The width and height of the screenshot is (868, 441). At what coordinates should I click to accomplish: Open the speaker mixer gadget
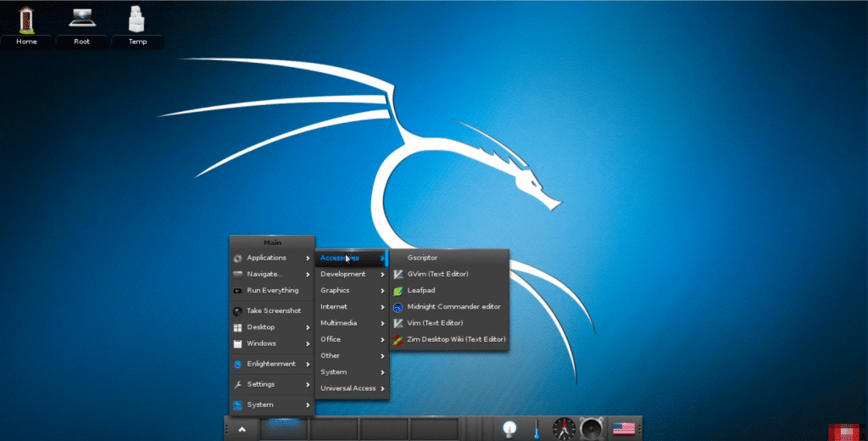click(x=591, y=429)
